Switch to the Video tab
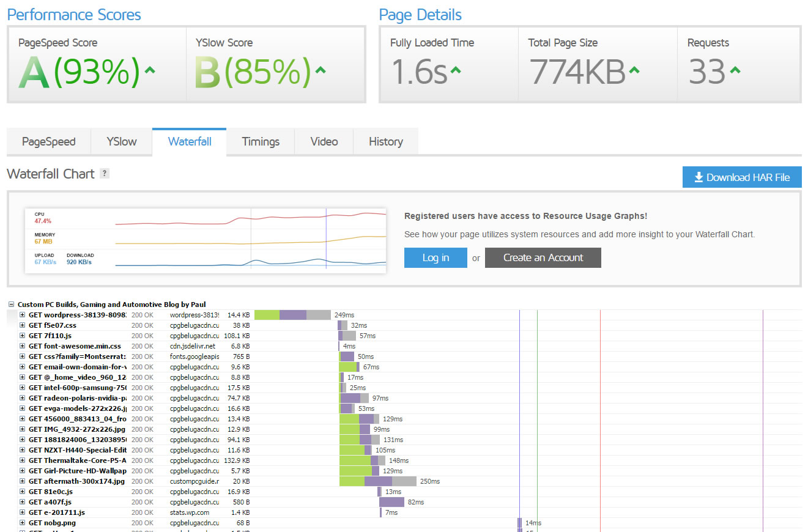Viewport: 808px width, 532px height. (324, 141)
